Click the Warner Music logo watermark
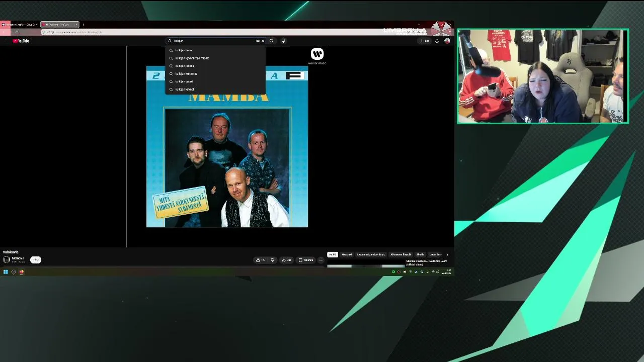 (317, 56)
